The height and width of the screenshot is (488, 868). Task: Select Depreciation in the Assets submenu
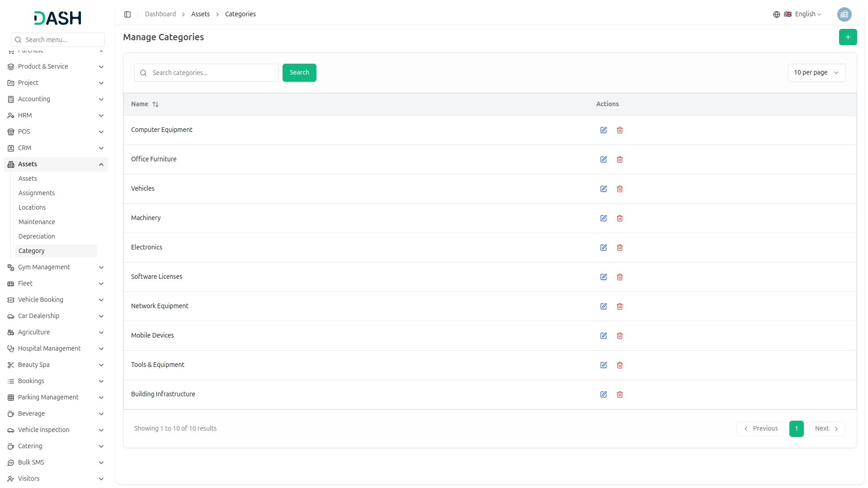(x=37, y=236)
